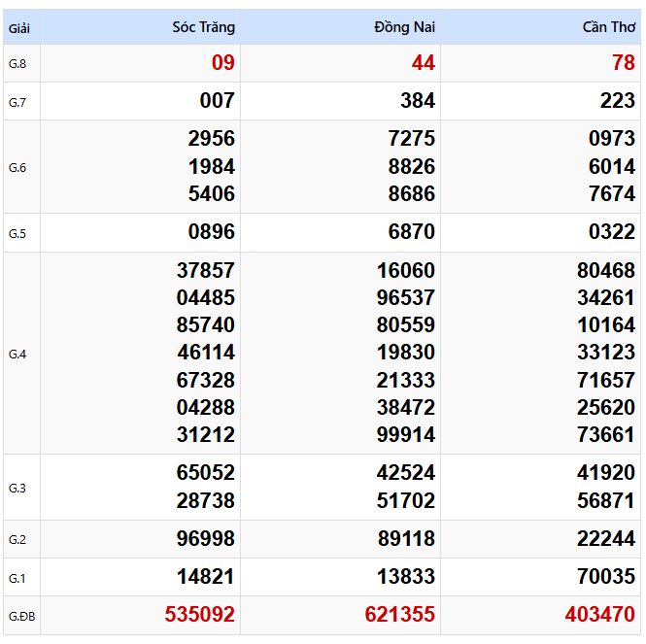Select the number 31212
Screen dimensions: 646x644
pyautogui.click(x=206, y=435)
